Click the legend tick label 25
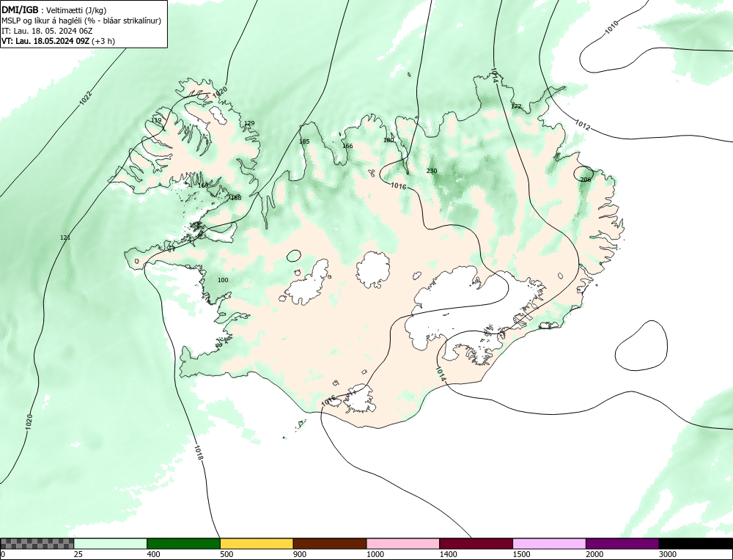Viewport: 733px width, 560px height. [x=78, y=554]
